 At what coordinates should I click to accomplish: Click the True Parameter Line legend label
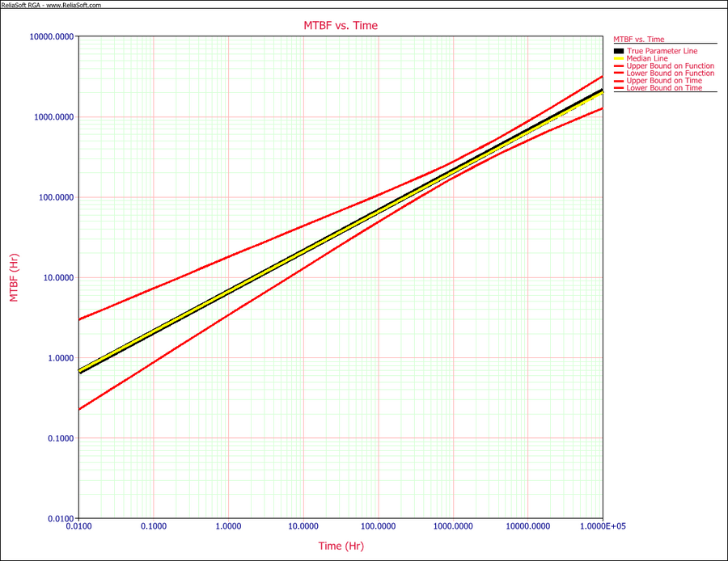[x=660, y=51]
